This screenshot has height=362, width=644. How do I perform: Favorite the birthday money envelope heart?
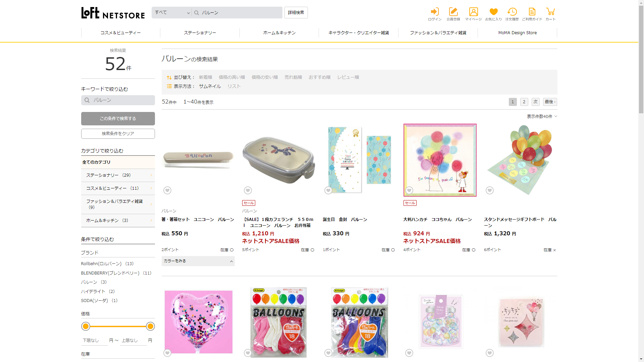(x=328, y=190)
